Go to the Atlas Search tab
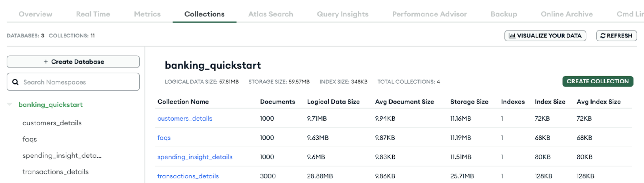The image size is (644, 183). pyautogui.click(x=270, y=14)
